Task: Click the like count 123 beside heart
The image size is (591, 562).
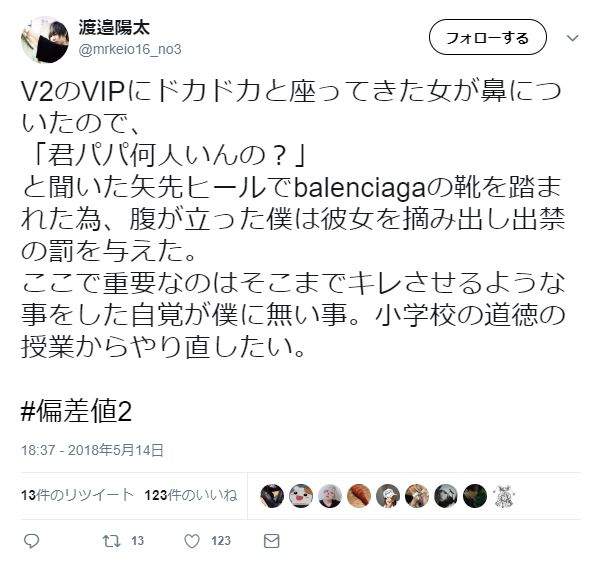Action: 221,541
